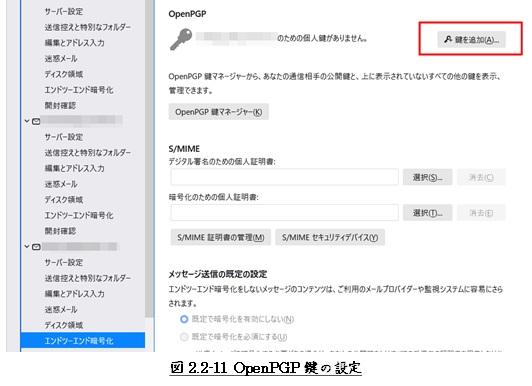This screenshot has height=386, width=532.
Task: Click the sidebar vertical scrollbar
Action: (x=149, y=158)
